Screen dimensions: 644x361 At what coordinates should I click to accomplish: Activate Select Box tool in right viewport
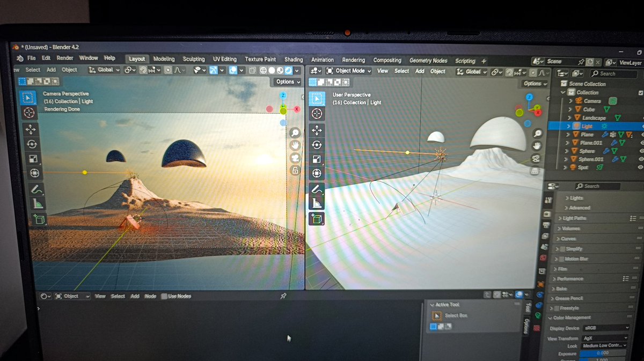(x=317, y=98)
